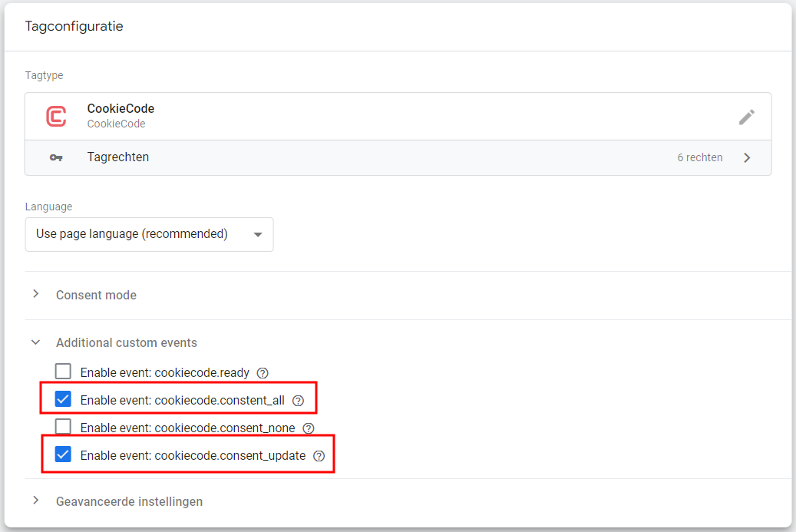Click label text Enable event: cookiecode.constent_all
The width and height of the screenshot is (796, 532).
182,401
